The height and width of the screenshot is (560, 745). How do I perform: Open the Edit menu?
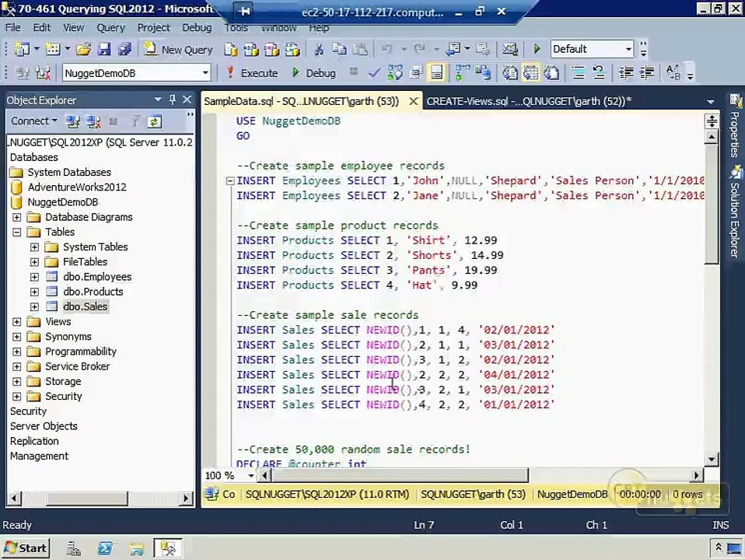[x=42, y=27]
